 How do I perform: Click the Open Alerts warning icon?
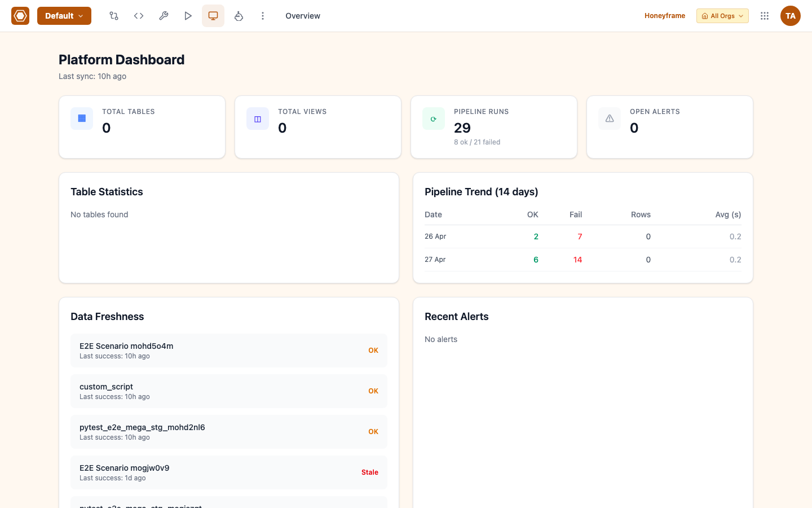(610, 119)
